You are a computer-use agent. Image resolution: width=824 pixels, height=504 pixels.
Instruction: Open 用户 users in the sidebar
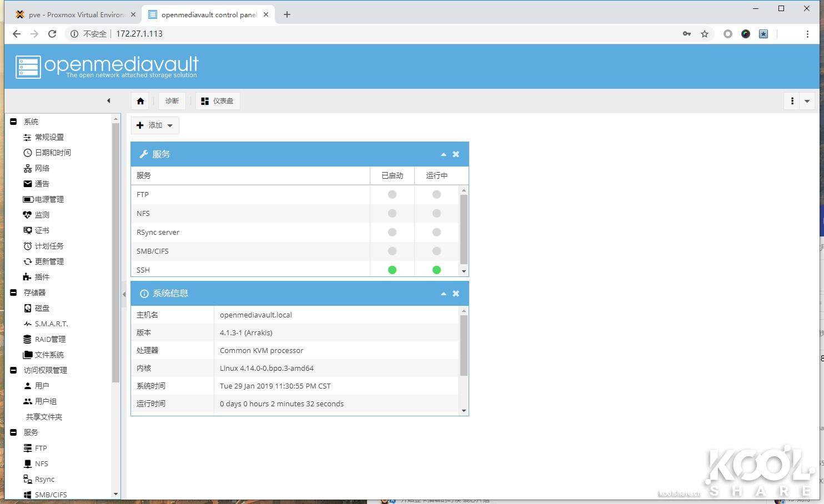[x=37, y=386]
